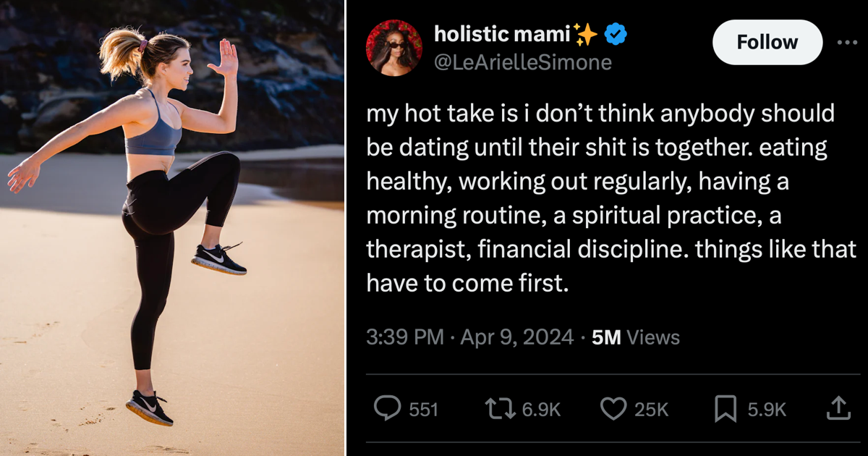View the 5M Views analytics

636,337
